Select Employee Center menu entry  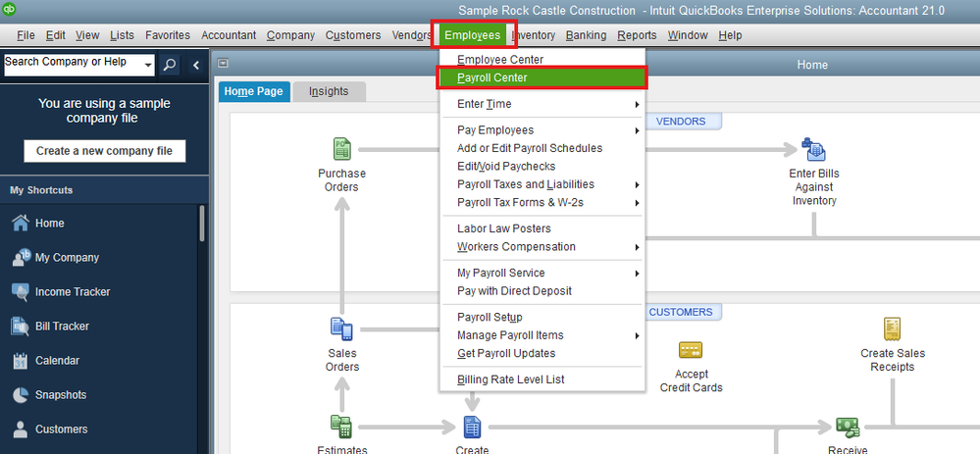coord(542,60)
